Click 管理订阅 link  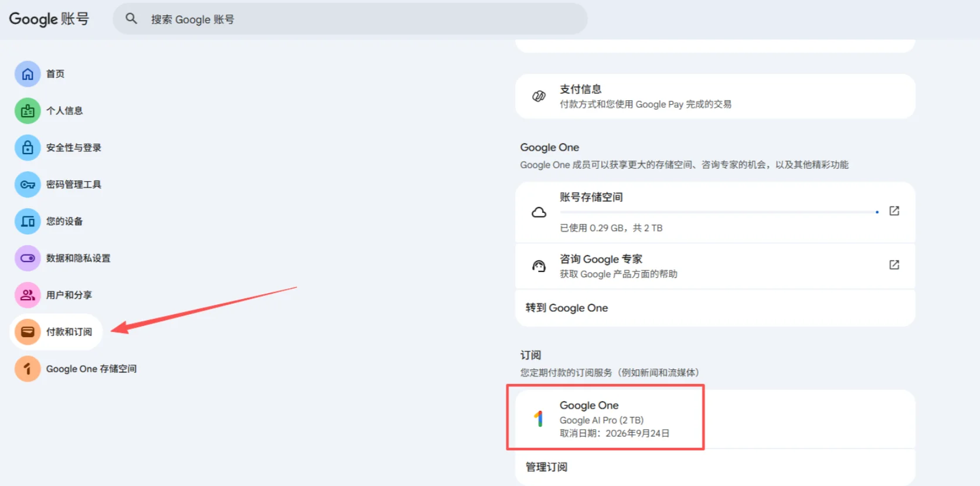pyautogui.click(x=546, y=467)
